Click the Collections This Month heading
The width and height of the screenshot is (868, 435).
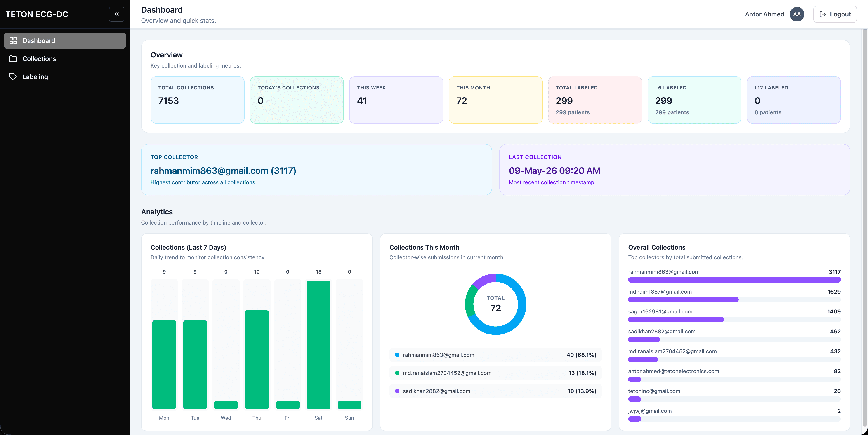point(424,247)
